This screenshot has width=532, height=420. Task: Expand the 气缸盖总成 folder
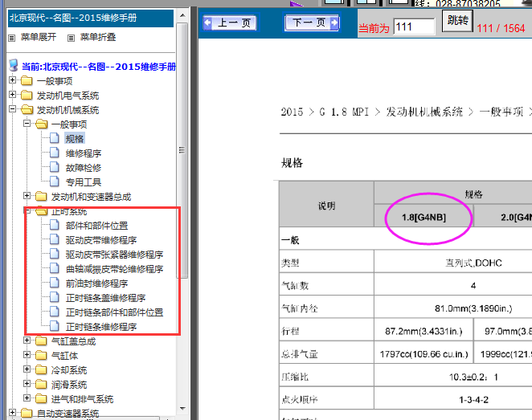click(x=27, y=340)
